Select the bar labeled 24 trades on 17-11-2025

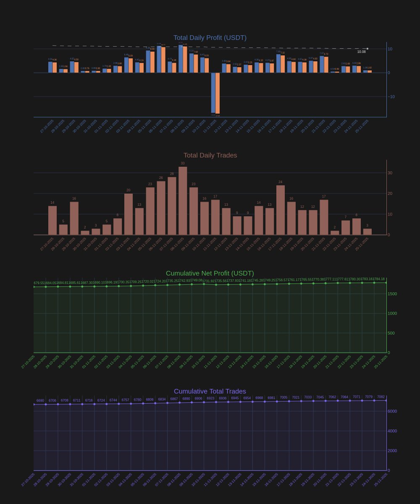tap(281, 210)
